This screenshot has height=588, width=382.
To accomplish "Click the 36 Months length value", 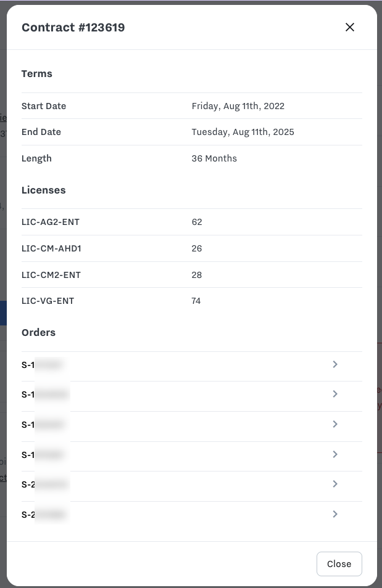I will 214,158.
